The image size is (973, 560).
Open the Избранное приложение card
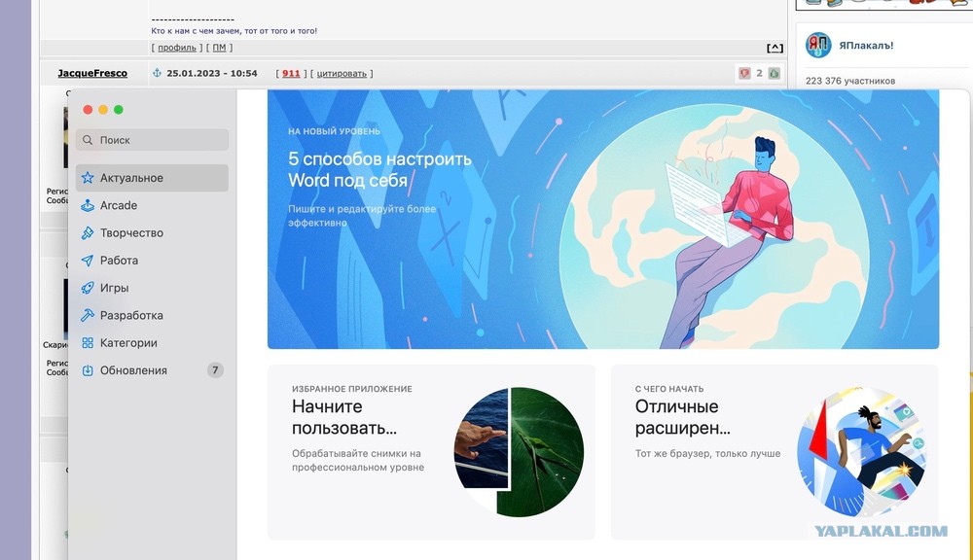(431, 452)
